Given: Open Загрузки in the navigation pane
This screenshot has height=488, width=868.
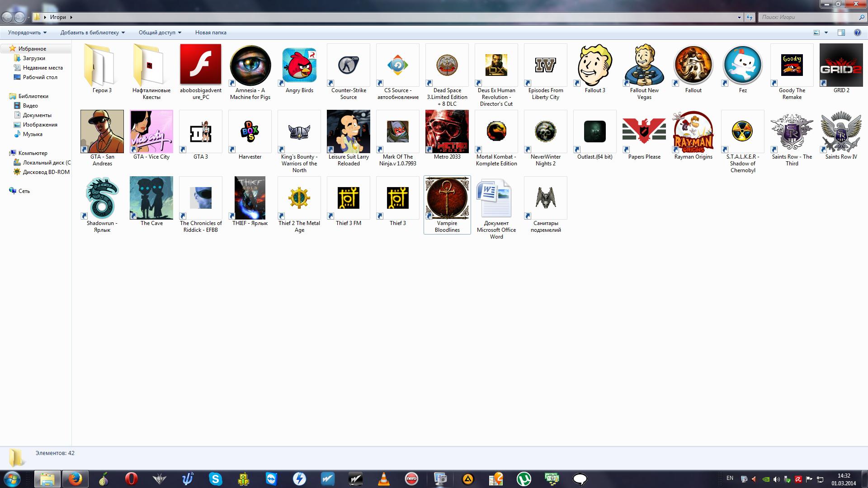Looking at the screenshot, I should [34, 58].
